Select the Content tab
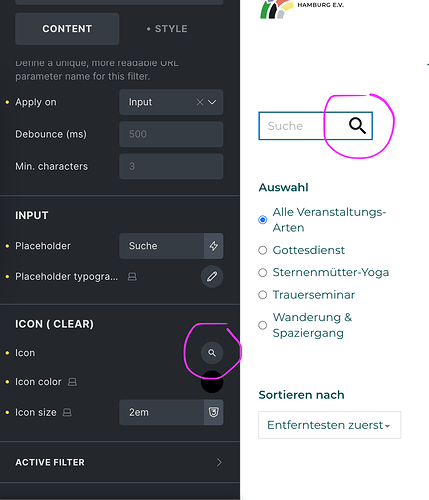429x500 pixels. [x=67, y=29]
